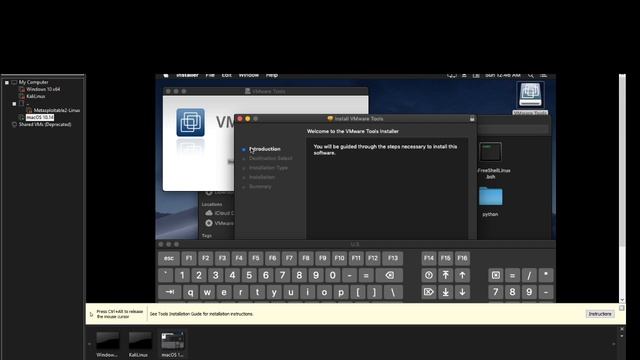Image resolution: width=640 pixels, height=360 pixels.
Task: Open the Installer menu in menu bar
Action: pos(187,76)
